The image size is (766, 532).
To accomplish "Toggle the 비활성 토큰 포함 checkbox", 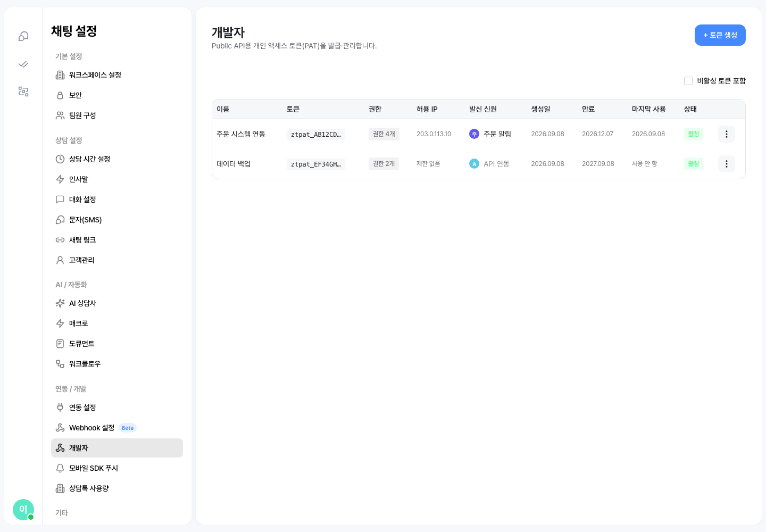I will [x=688, y=81].
